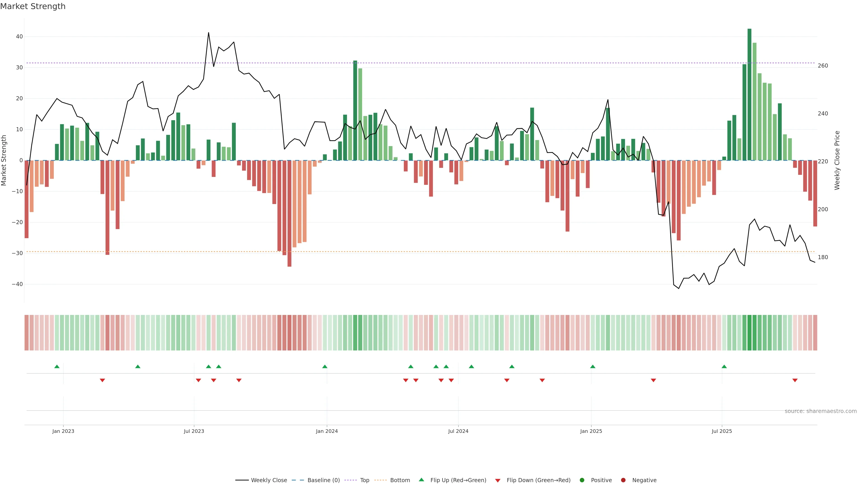
Task: Click the Flip Down red triangle legend icon
Action: 498,480
